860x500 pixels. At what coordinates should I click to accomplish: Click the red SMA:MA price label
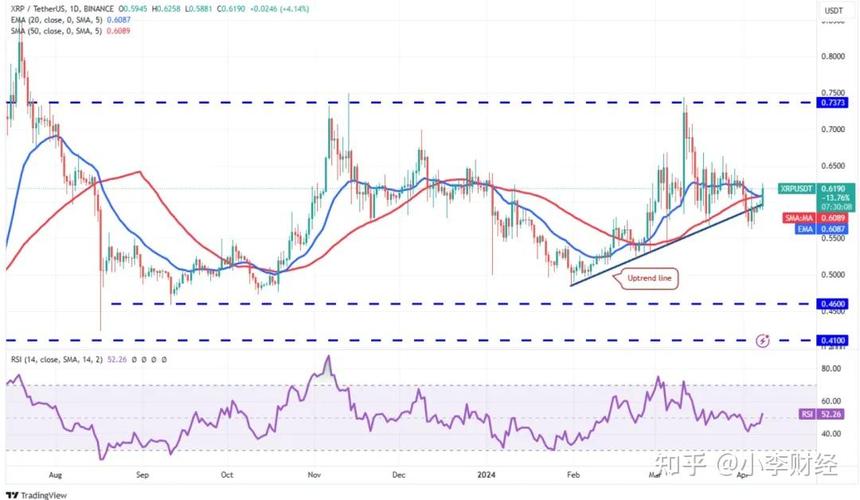coord(797,217)
